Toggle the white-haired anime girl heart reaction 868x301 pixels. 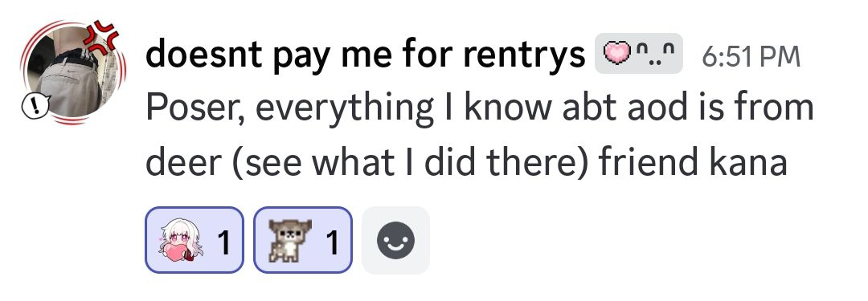click(194, 240)
